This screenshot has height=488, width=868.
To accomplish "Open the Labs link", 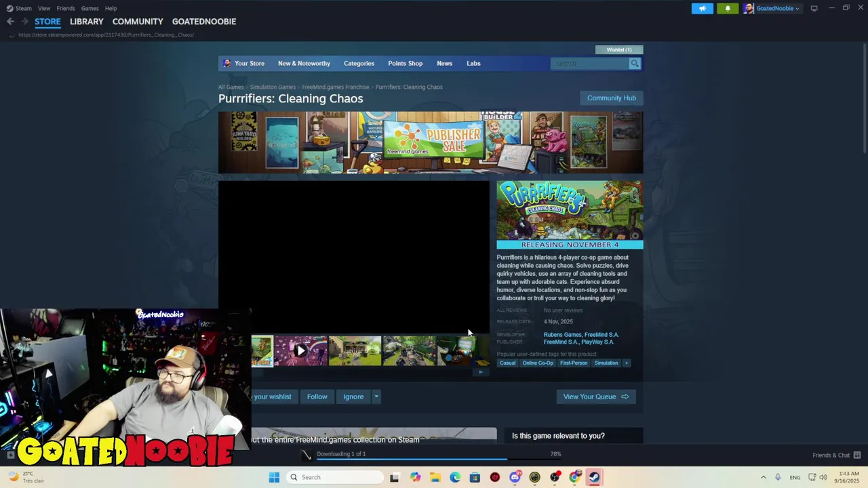I will click(473, 64).
